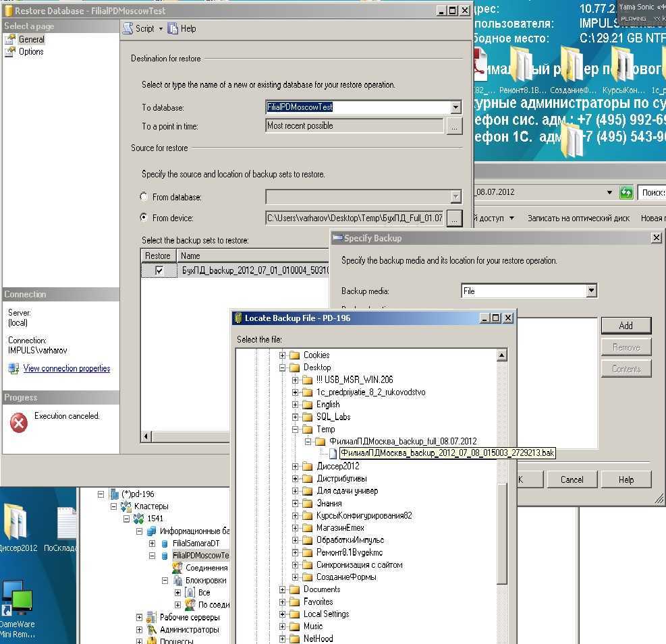Click the Script toolbar icon
The height and width of the screenshot is (644, 666).
[x=128, y=28]
